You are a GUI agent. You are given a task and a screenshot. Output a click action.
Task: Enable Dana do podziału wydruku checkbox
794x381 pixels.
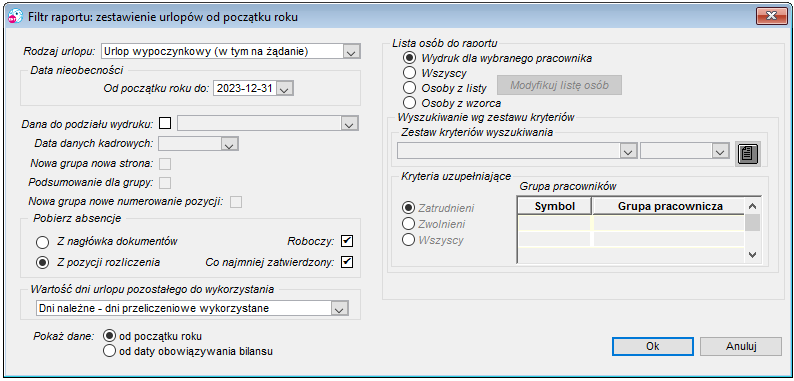165,123
